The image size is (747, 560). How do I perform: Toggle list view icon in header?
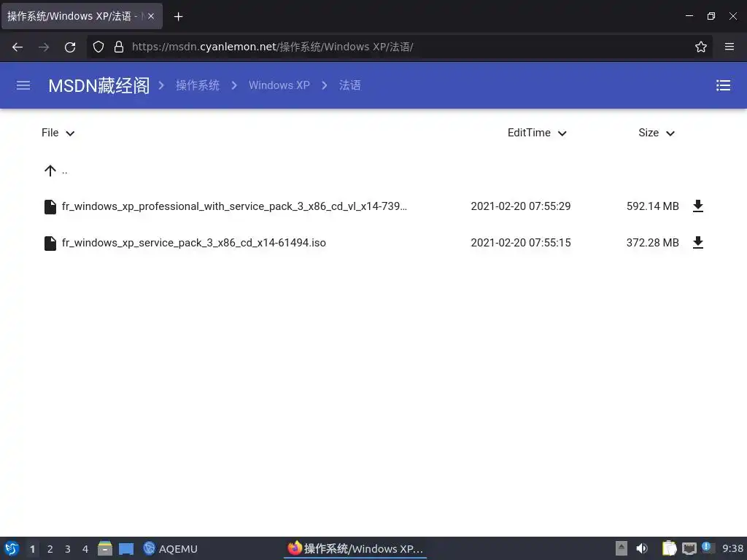click(723, 85)
